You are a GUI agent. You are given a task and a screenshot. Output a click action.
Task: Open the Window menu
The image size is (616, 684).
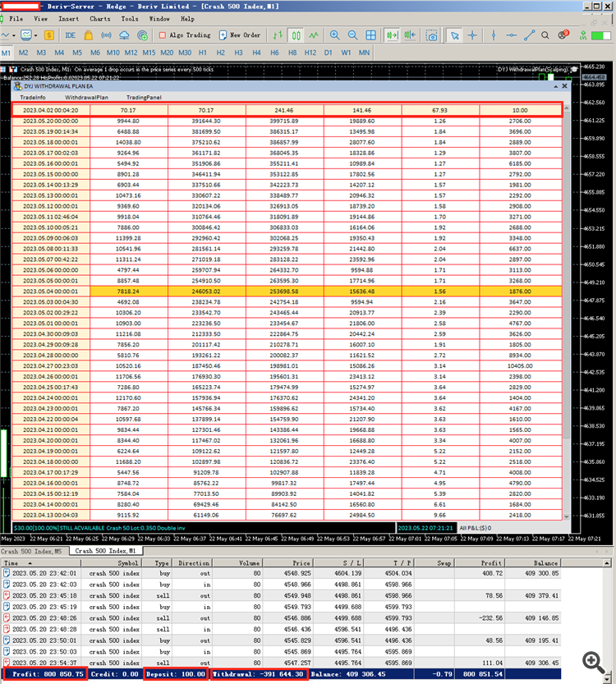tap(159, 19)
